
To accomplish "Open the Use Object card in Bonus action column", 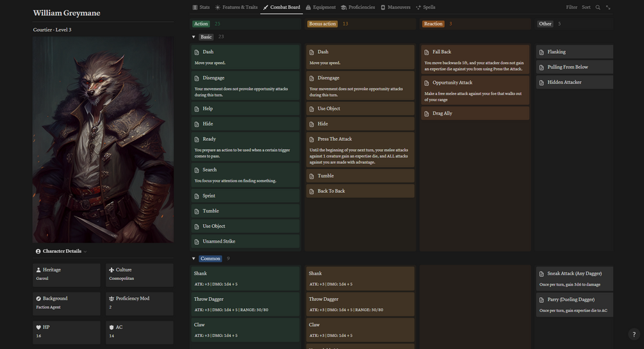I will (360, 109).
